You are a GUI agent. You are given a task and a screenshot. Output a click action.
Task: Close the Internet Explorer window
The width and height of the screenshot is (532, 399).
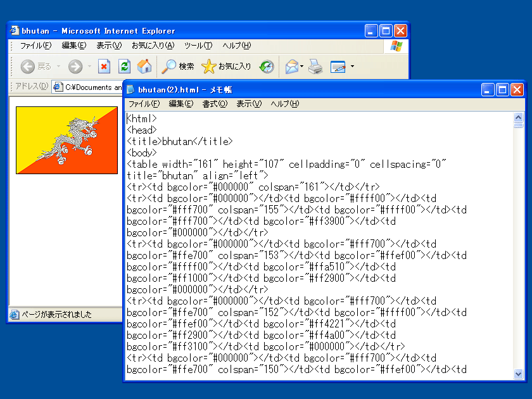(401, 31)
